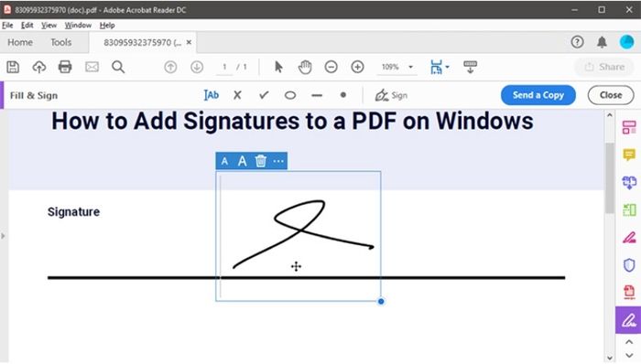
Task: Open the Window menu
Action: point(78,26)
